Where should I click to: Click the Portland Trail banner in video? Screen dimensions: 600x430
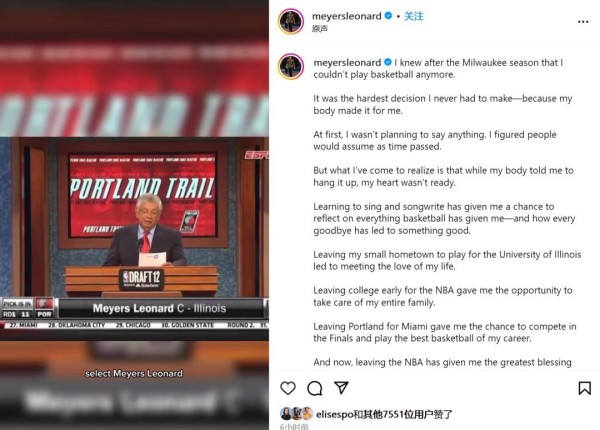pos(142,195)
